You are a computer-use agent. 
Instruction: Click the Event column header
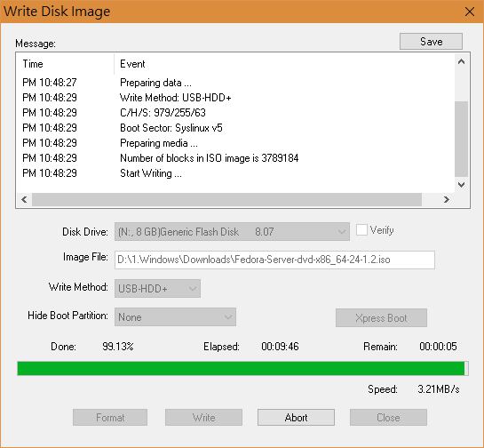click(x=284, y=64)
